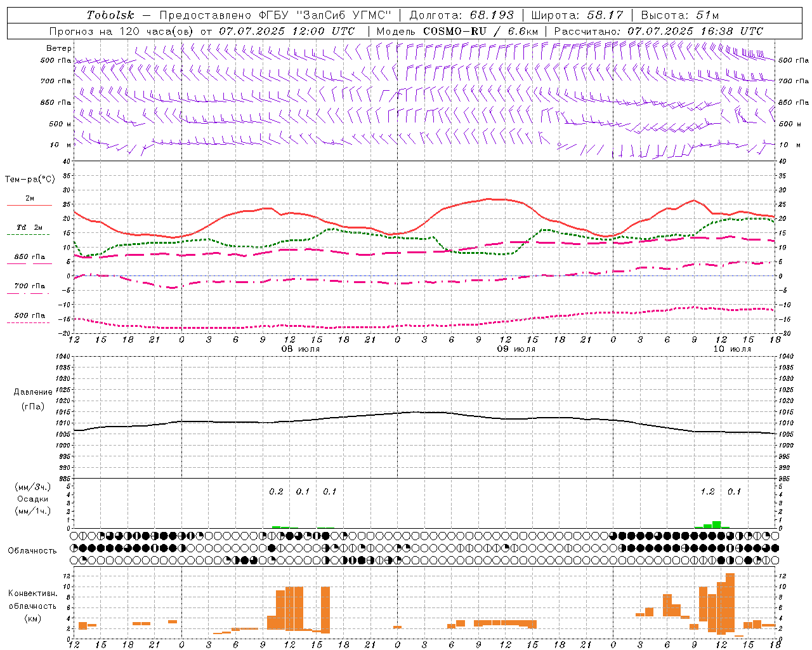Click the '1.2' precipitation amount value
Screen dimensions: 812x650
707,492
